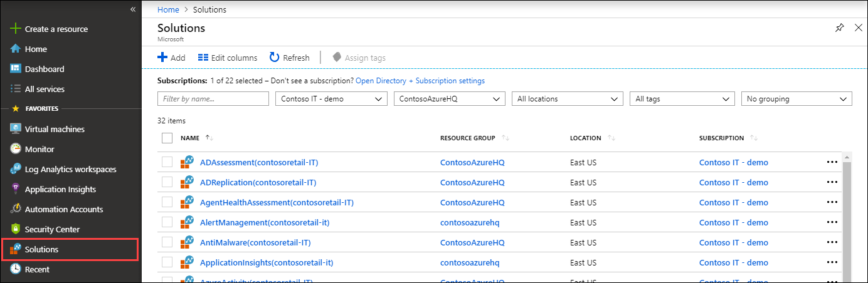Open the No grouping dropdown
Viewport: 868px width, 283px height.
pyautogui.click(x=796, y=99)
